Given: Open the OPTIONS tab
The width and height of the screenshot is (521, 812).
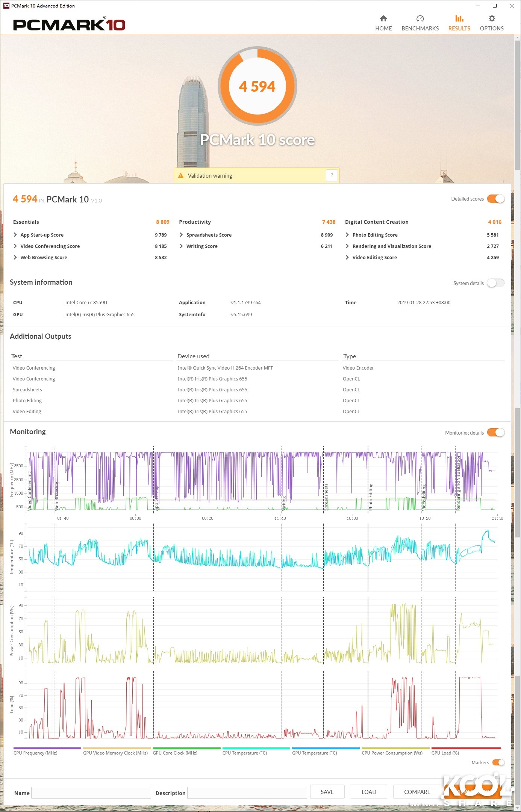Looking at the screenshot, I should click(492, 23).
